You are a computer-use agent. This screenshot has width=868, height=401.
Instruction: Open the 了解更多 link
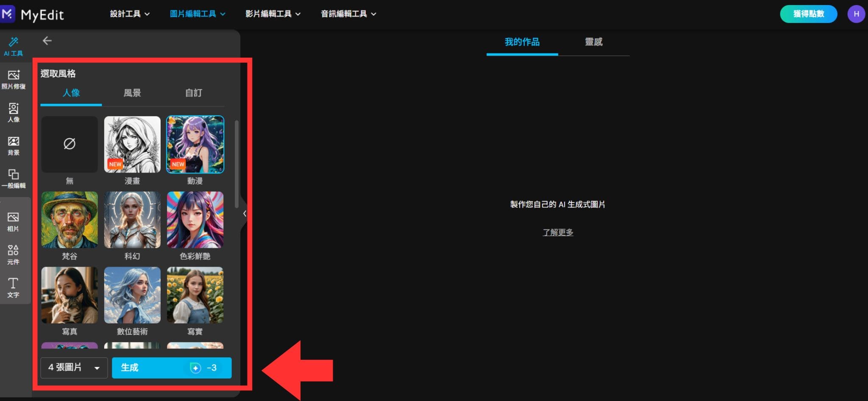pos(558,232)
